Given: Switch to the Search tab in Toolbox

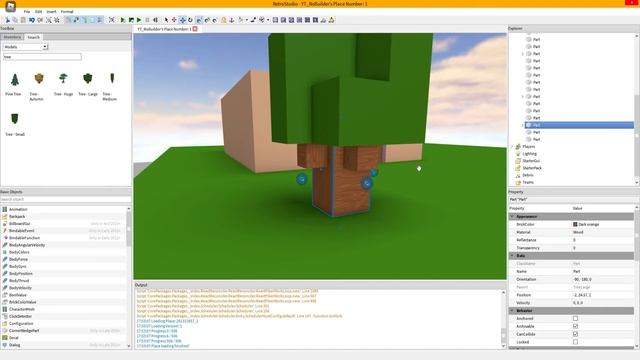Looking at the screenshot, I should click(33, 37).
